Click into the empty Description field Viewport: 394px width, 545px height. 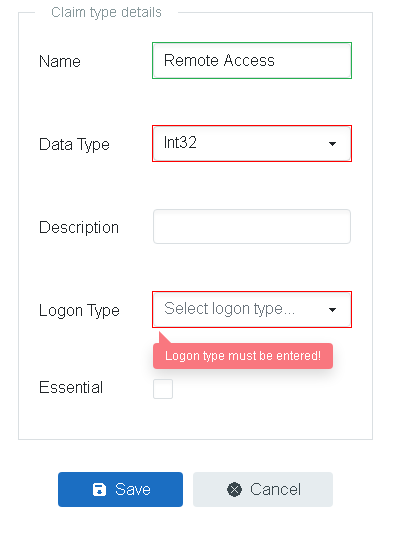tap(252, 226)
